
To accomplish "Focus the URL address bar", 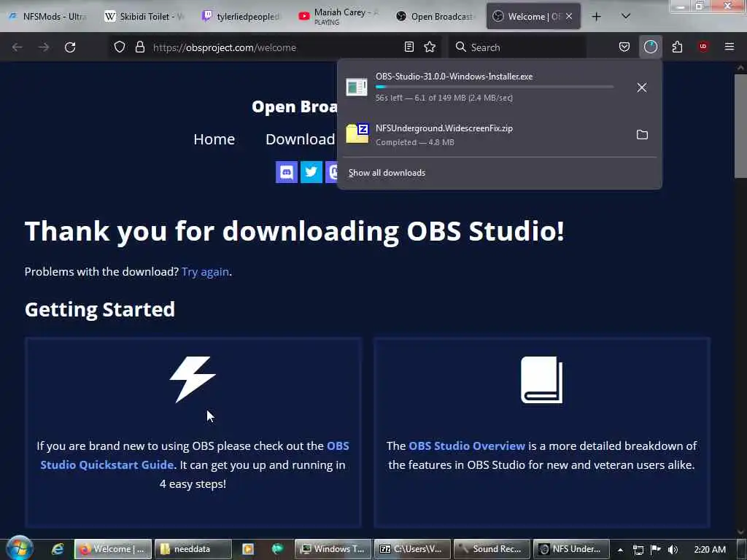I will pos(276,47).
